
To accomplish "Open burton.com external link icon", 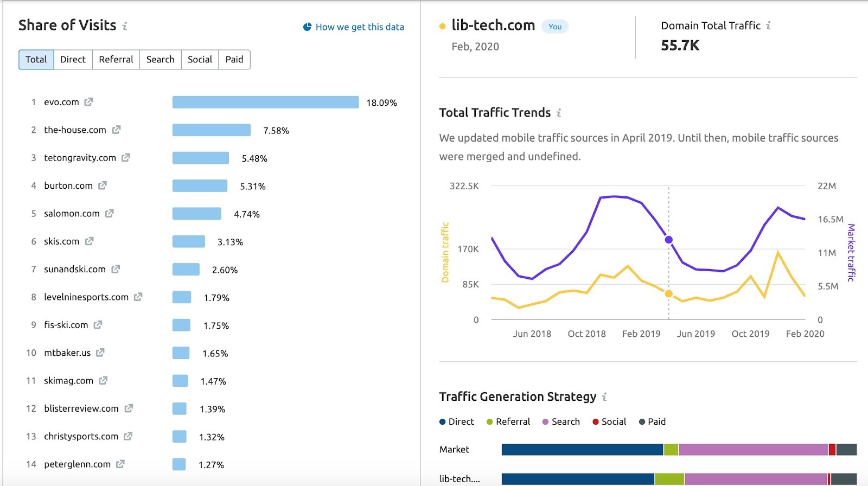I will point(103,186).
